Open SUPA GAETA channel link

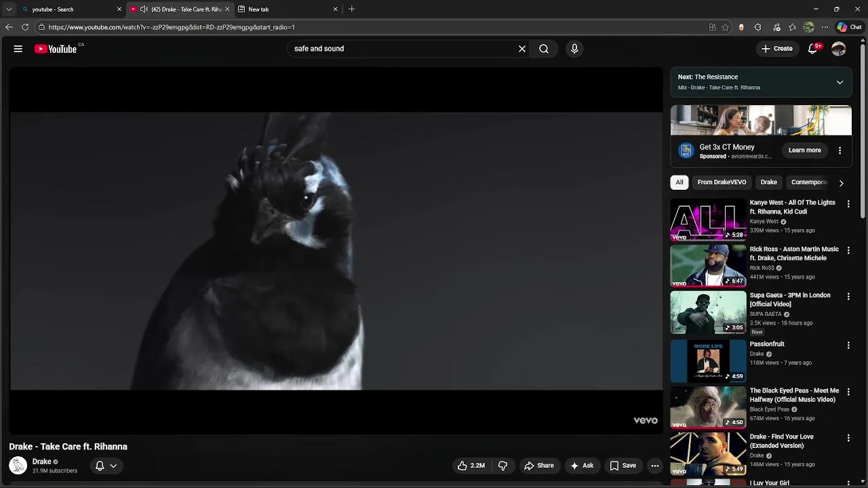(x=766, y=314)
